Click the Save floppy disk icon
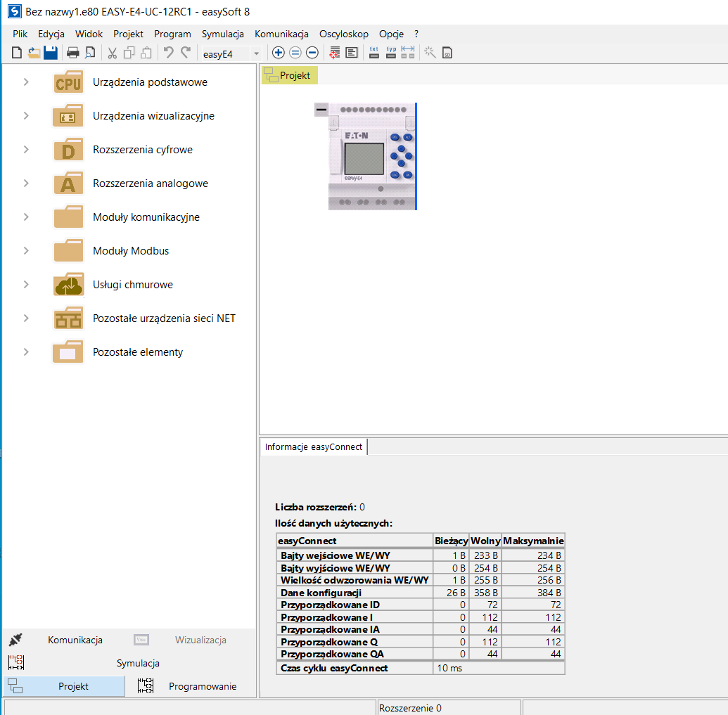The image size is (728, 715). point(51,53)
